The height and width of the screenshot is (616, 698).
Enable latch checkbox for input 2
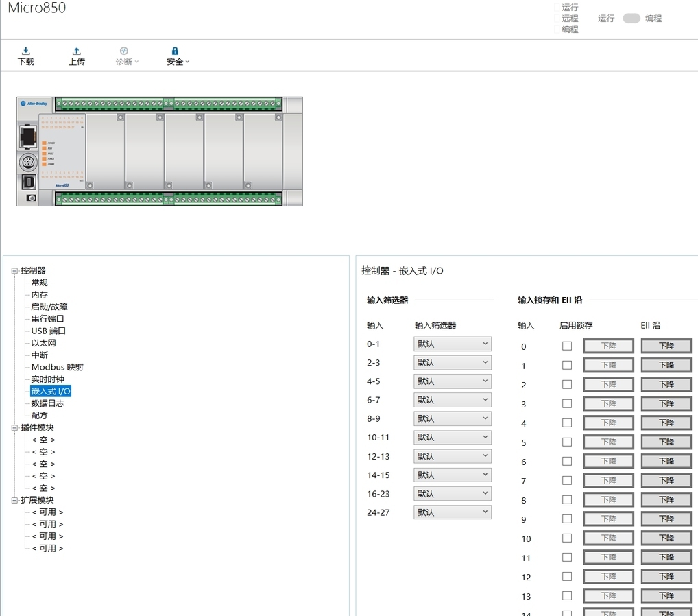click(x=566, y=384)
